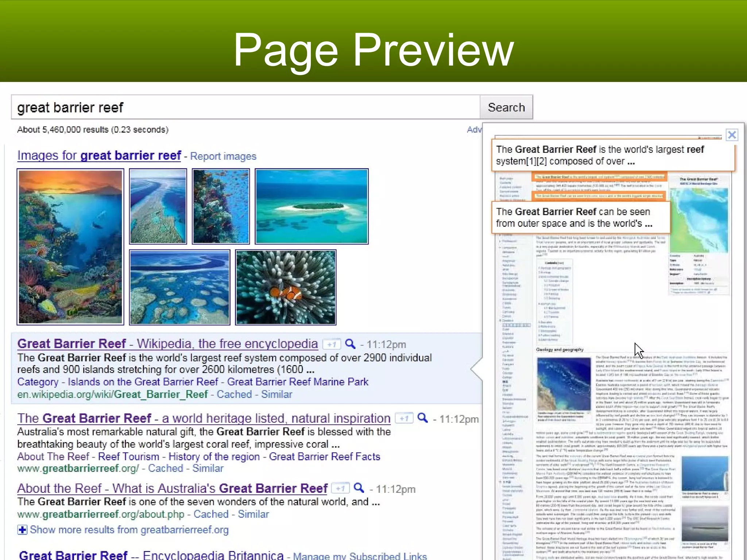Viewport: 747px width, 560px height.
Task: Open the underwater reef painting thumbnail
Action: tap(70, 247)
